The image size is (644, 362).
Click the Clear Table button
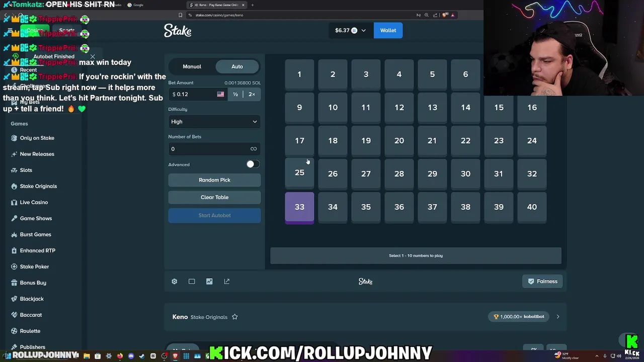click(x=214, y=198)
